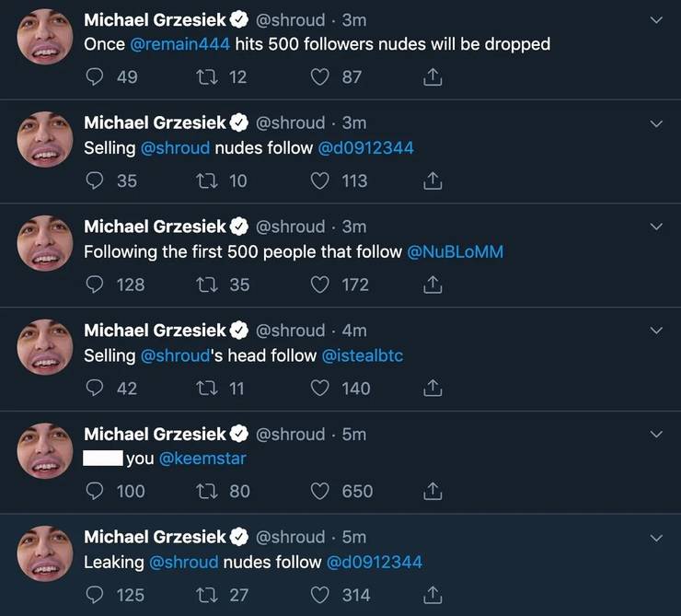Open the Michael Grzesiek name on the last tweet
The width and height of the screenshot is (681, 616).
tap(155, 537)
